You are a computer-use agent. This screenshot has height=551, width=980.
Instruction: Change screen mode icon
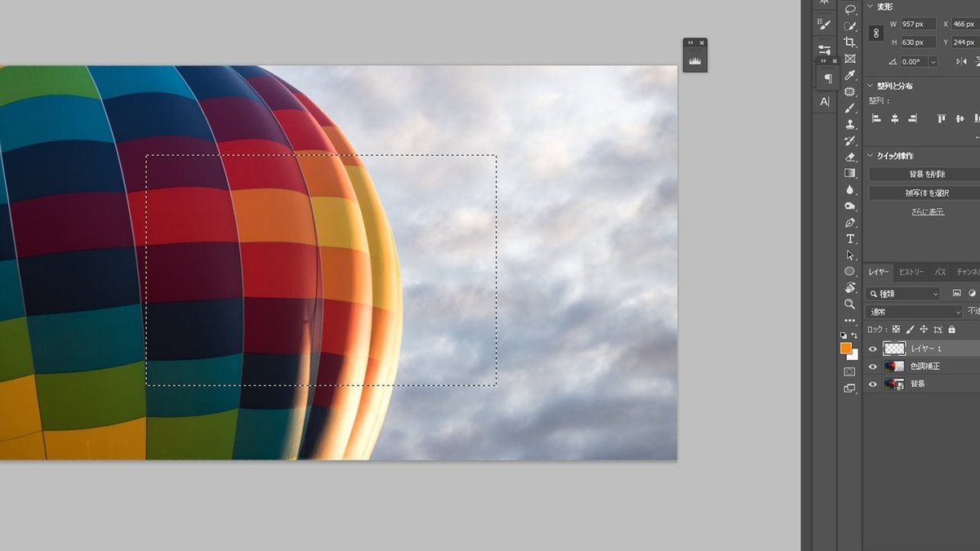[x=849, y=389]
